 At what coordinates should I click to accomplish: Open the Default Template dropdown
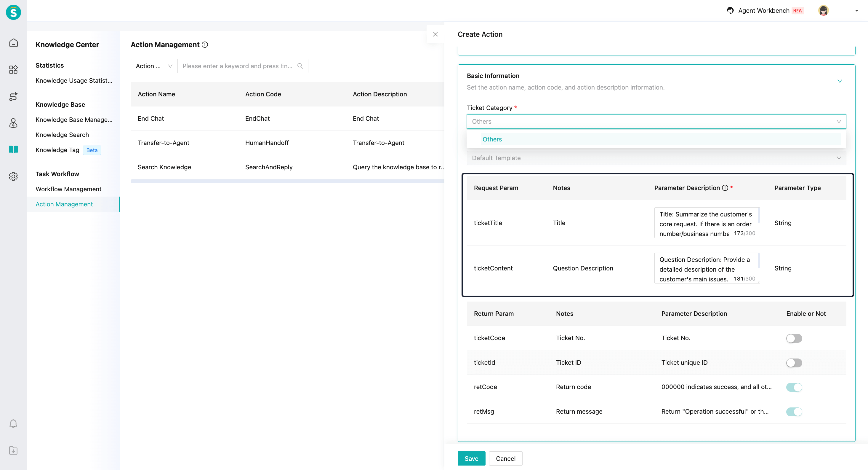[656, 158]
